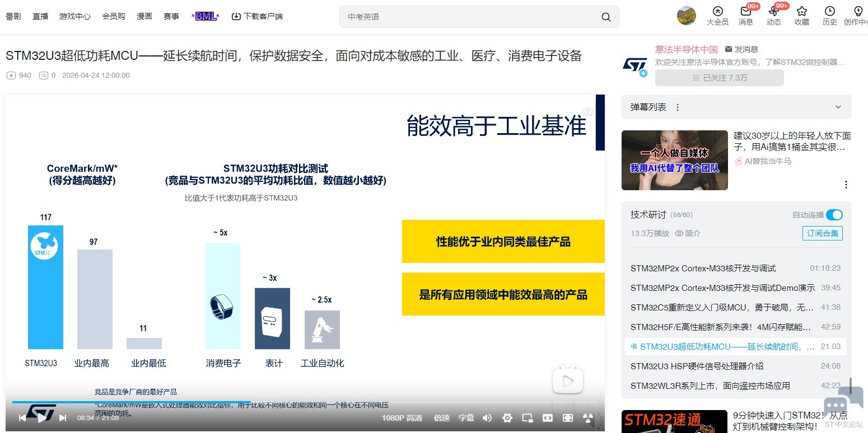The height and width of the screenshot is (433, 868).
Task: Open 历史 history clock icon
Action: (830, 16)
